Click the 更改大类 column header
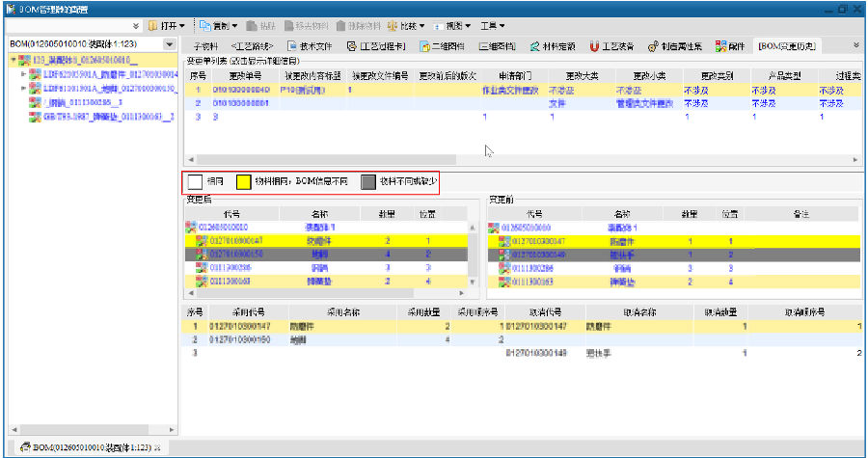Viewport: 868px width, 458px height. click(x=582, y=76)
